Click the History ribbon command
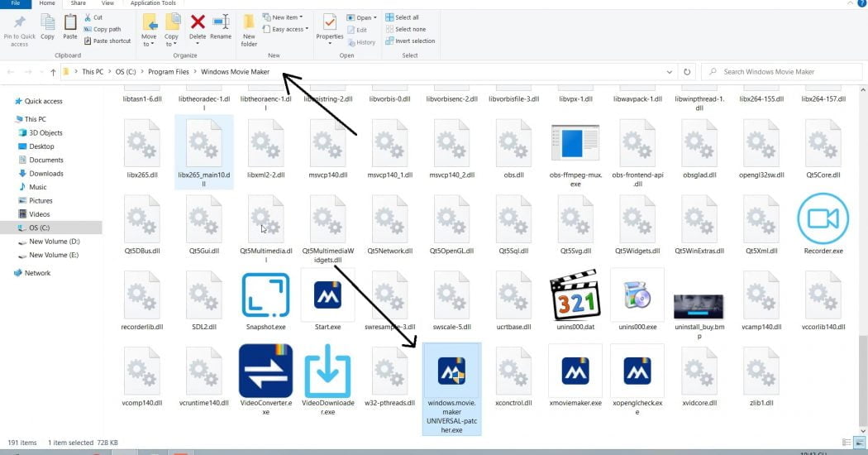The image size is (868, 455). coord(361,42)
